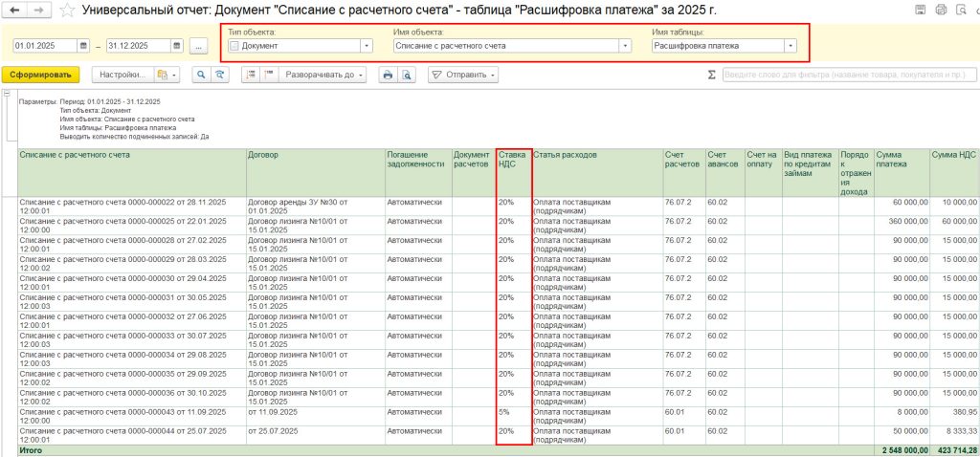Click the save diskette icon in title bar

tap(920, 10)
